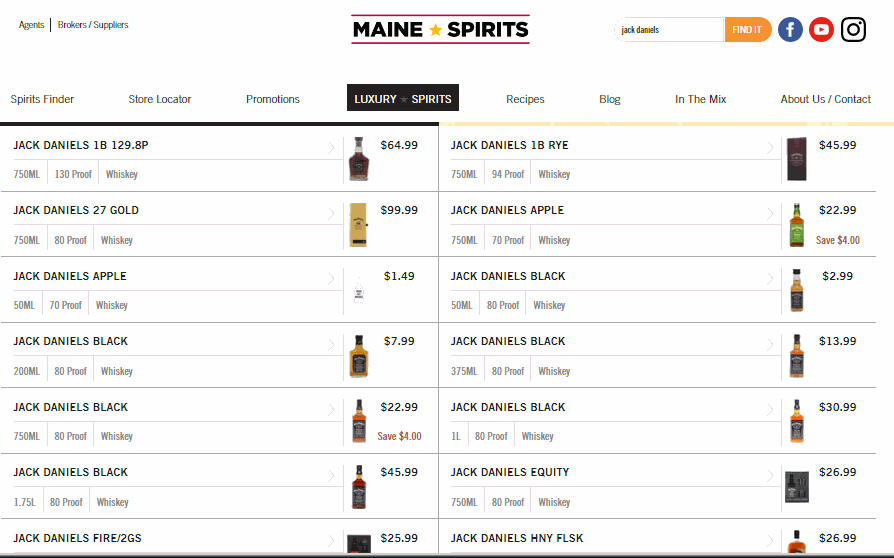The height and width of the screenshot is (558, 894).
Task: Open the Store Locator menu item
Action: coord(160,99)
